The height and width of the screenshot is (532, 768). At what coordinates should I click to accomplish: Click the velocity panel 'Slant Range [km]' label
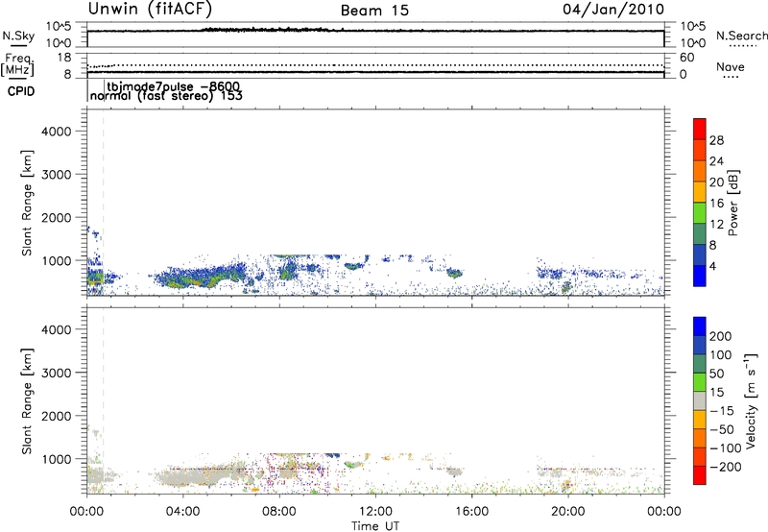27,401
